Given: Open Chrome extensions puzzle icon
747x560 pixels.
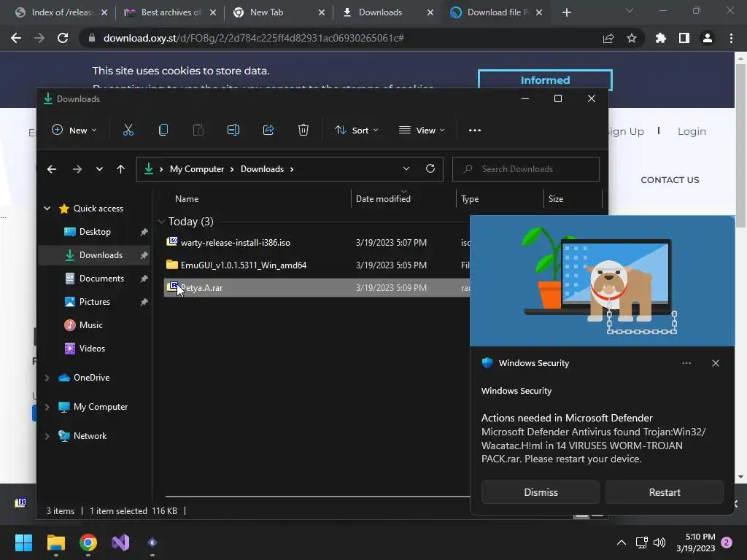Looking at the screenshot, I should tap(661, 38).
